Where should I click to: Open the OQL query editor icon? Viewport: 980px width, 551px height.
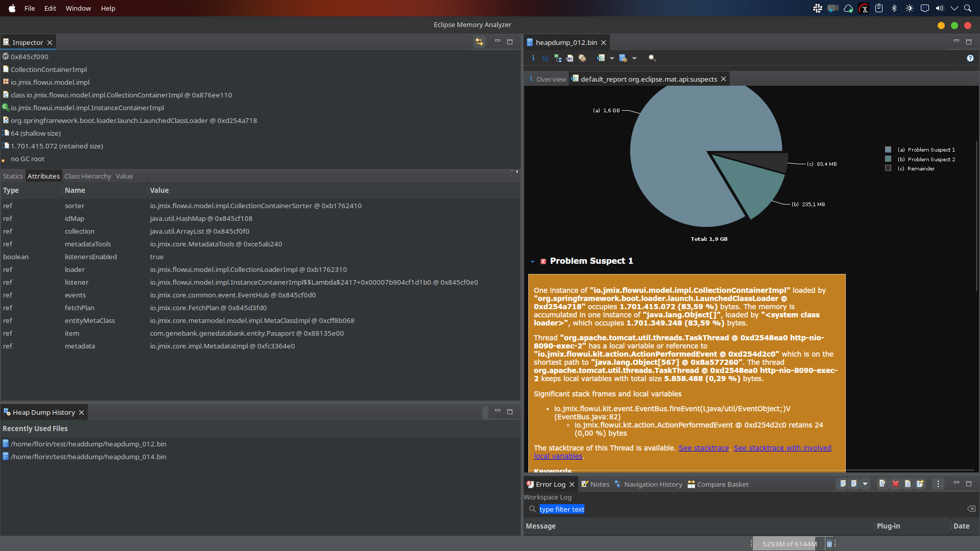click(x=570, y=58)
